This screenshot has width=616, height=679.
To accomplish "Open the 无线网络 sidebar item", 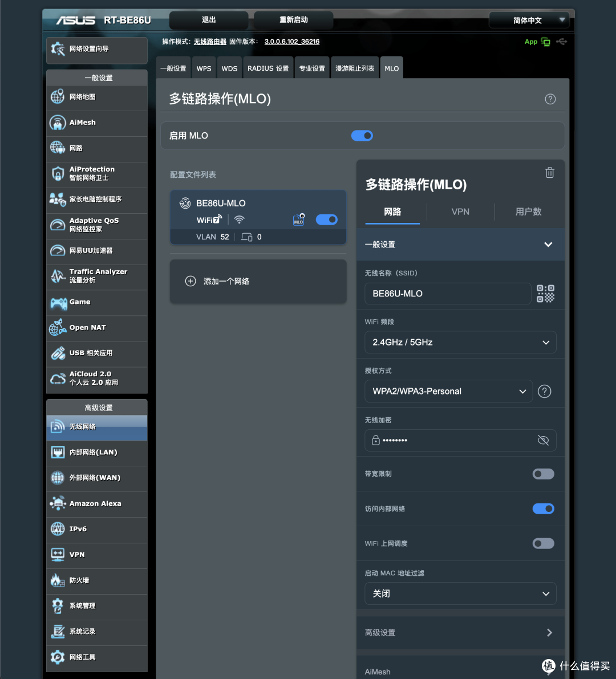I will pyautogui.click(x=97, y=427).
